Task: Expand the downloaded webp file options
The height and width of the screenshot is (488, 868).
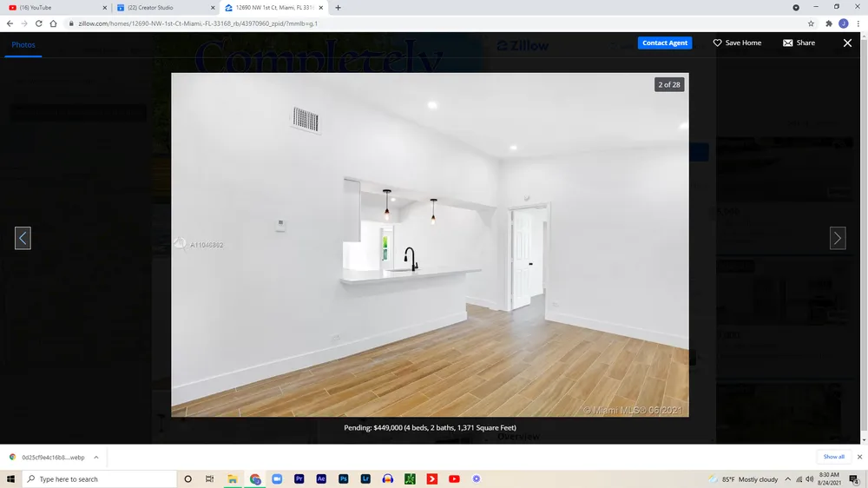Action: (95, 457)
